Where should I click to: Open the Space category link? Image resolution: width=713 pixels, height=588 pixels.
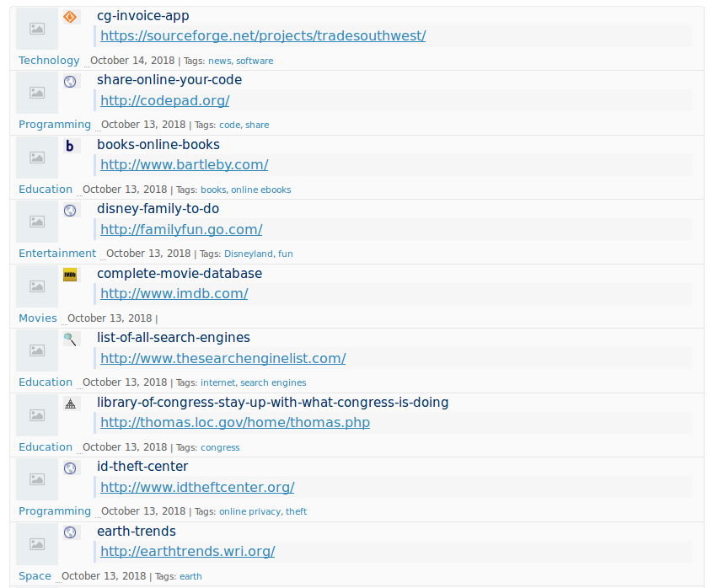35,575
